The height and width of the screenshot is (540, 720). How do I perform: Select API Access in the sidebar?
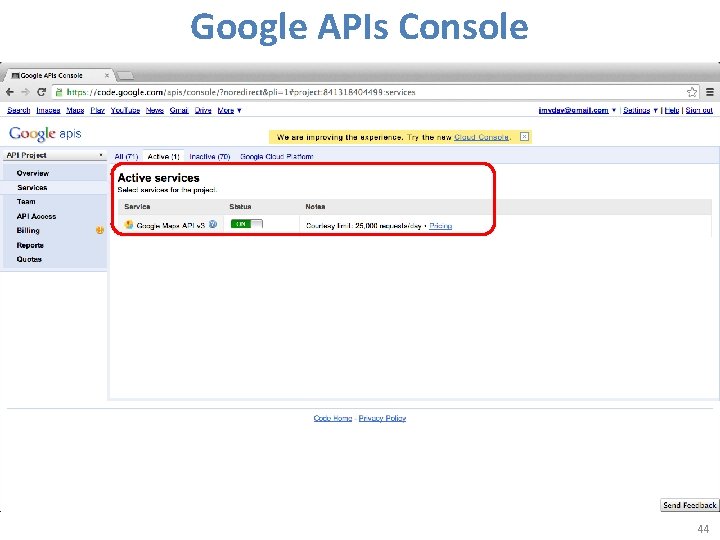click(36, 216)
